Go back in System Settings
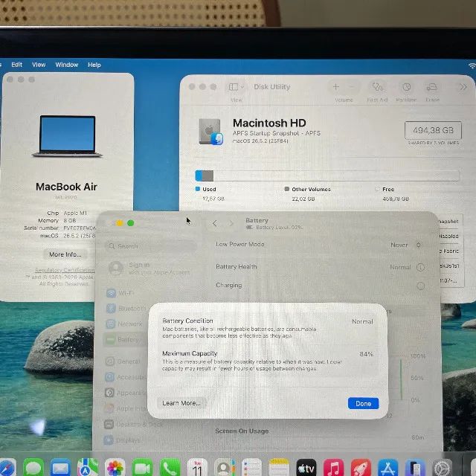This screenshot has height=476, width=476. 215,224
